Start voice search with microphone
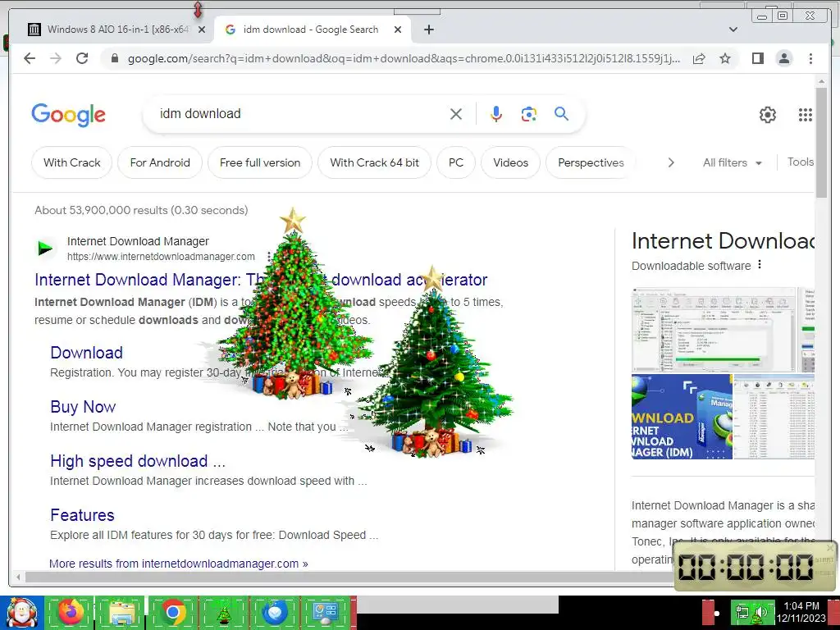Viewport: 840px width, 630px height. pos(496,114)
